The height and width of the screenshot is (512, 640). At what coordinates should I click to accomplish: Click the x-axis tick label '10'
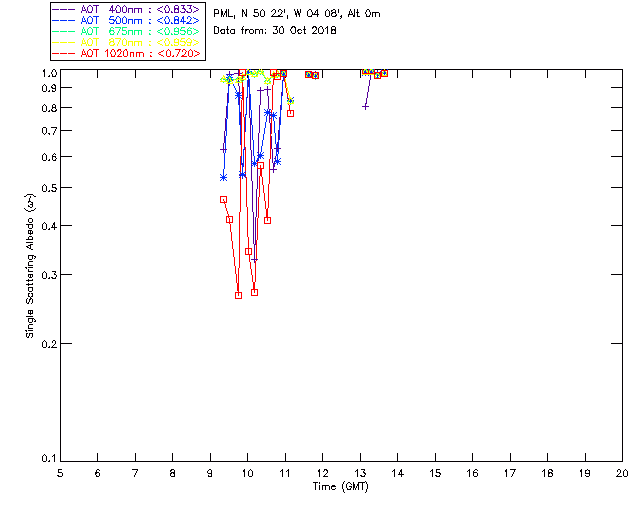247,474
